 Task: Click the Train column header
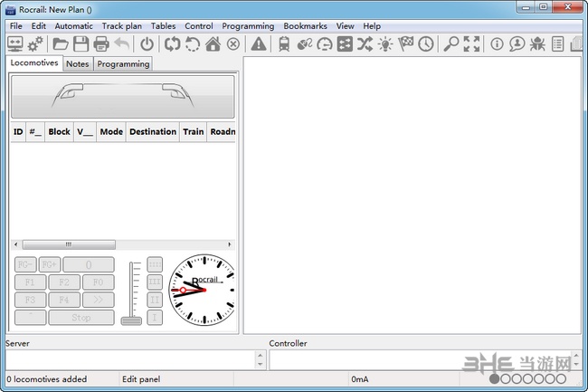pos(193,131)
